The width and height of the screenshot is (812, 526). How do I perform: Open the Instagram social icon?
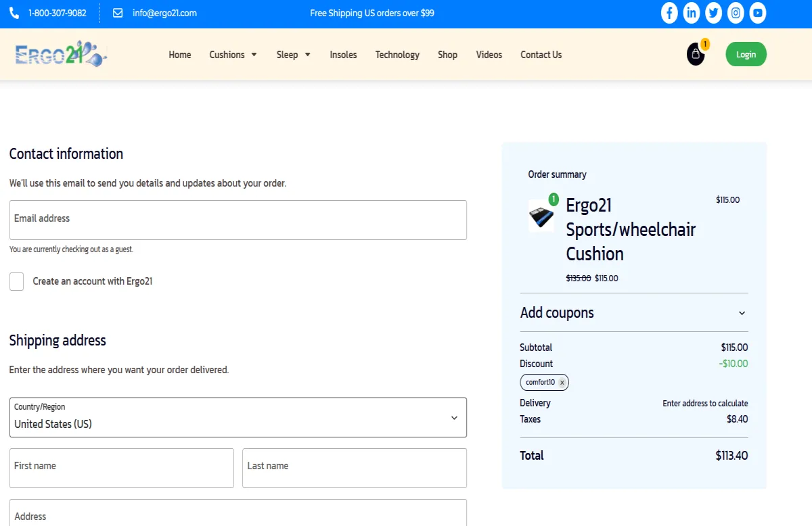pos(736,13)
